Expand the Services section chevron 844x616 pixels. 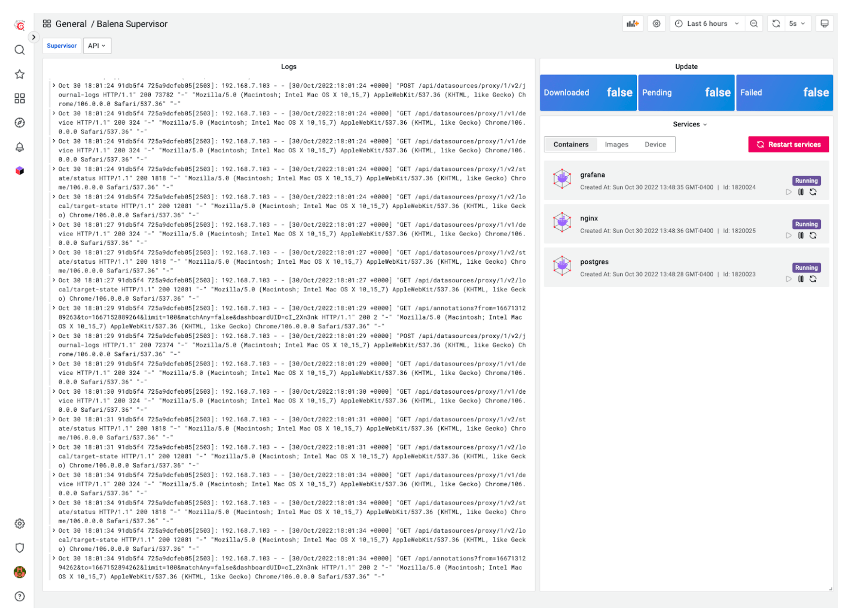704,124
